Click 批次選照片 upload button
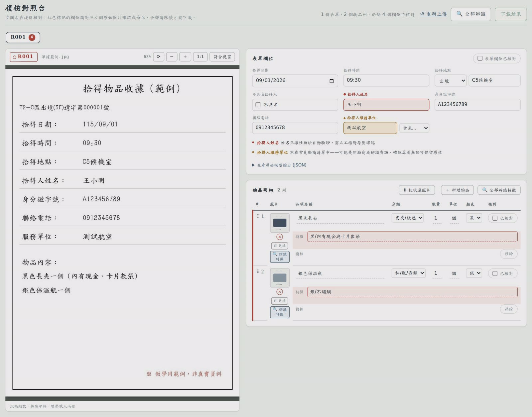This screenshot has width=532, height=417. (x=417, y=190)
